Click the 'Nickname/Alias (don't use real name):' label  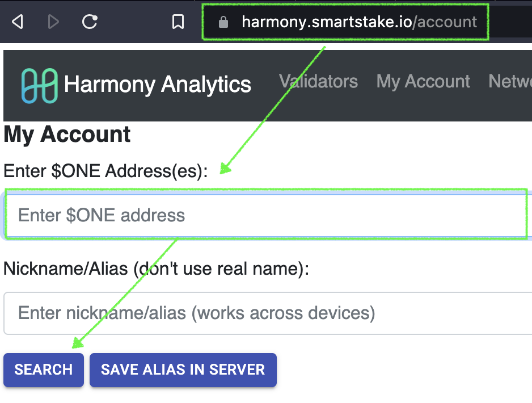pos(156,268)
